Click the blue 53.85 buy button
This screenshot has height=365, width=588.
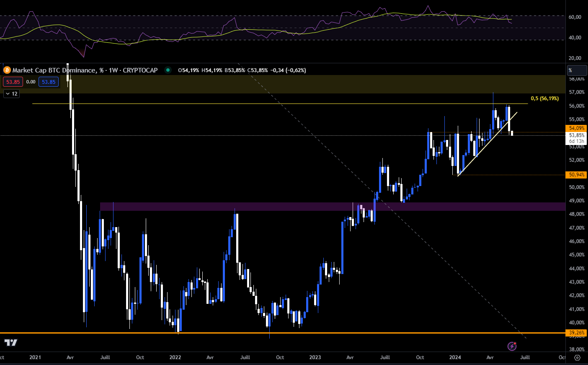tap(49, 82)
